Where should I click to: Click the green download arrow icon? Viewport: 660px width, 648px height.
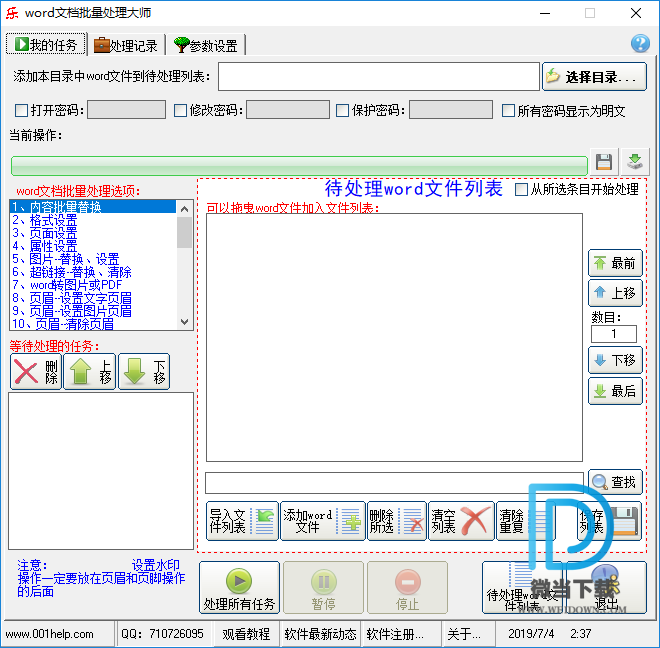coord(635,162)
